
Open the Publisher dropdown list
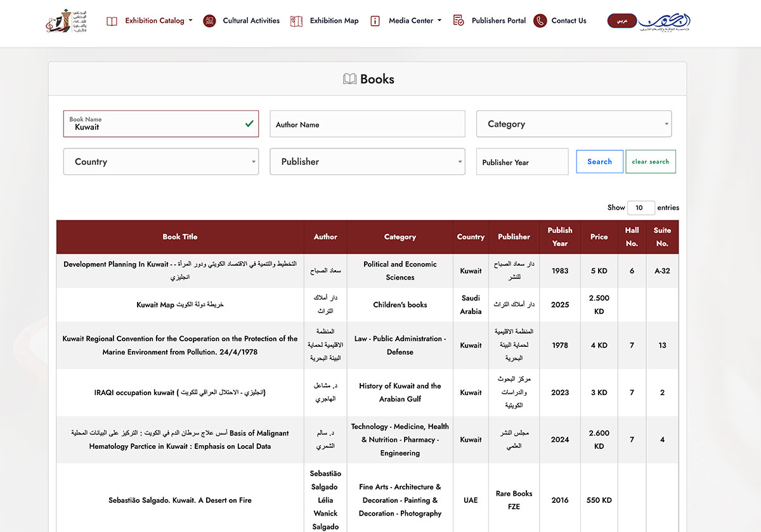click(367, 162)
